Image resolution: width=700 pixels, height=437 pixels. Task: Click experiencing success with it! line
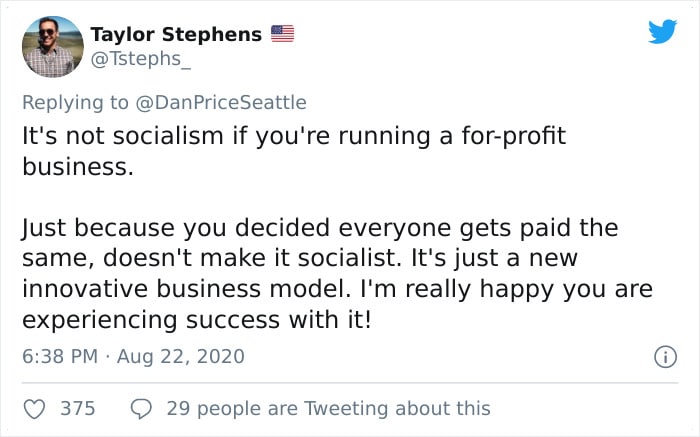(x=196, y=320)
